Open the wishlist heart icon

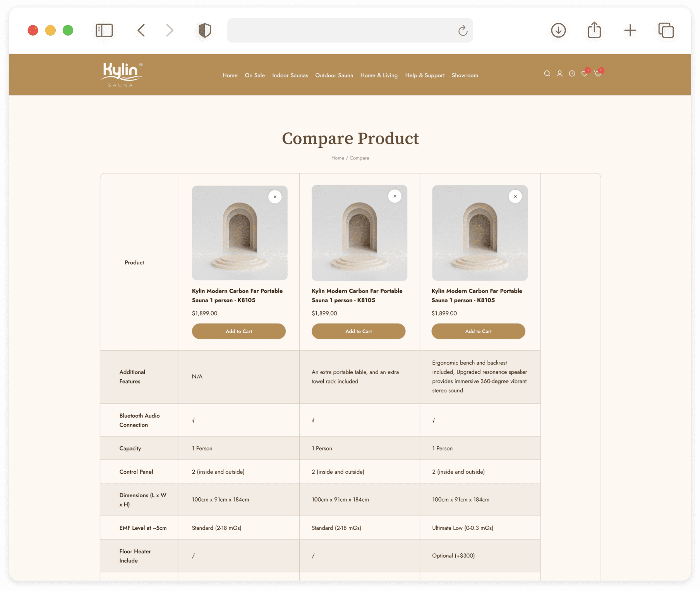pyautogui.click(x=585, y=73)
